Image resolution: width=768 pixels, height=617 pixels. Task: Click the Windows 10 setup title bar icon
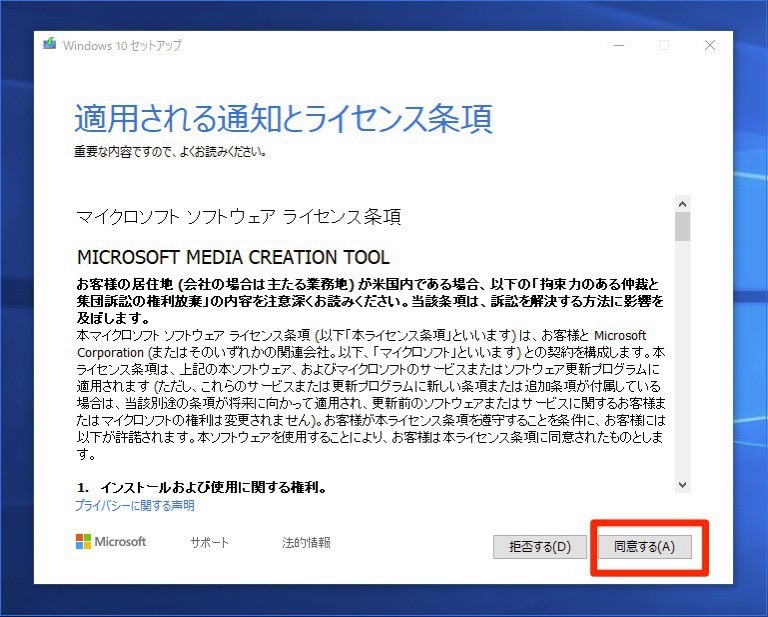pos(49,44)
